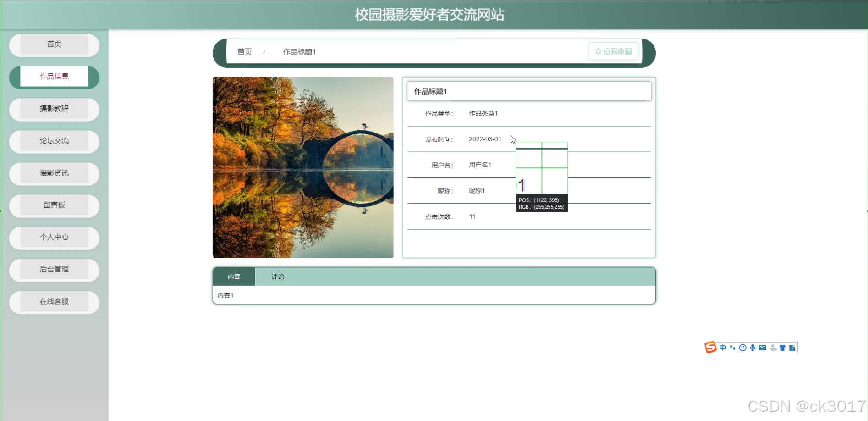Go to 摄影教程 sidebar item
Viewport: 868px width, 421px height.
54,109
